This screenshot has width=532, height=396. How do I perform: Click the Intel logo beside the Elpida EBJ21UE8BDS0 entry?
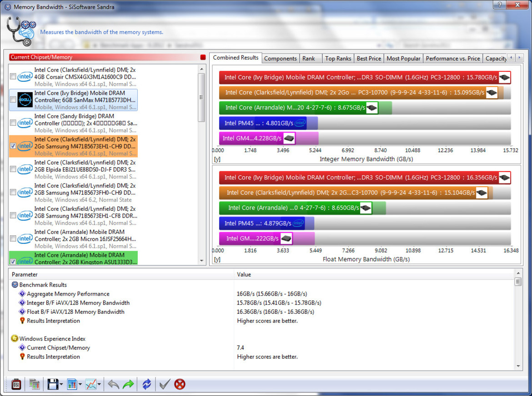tap(25, 169)
